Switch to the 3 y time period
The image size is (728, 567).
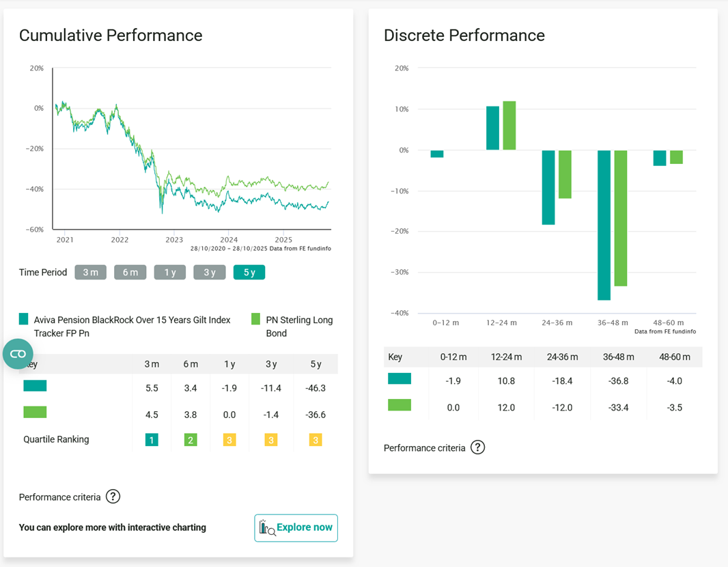tap(210, 272)
